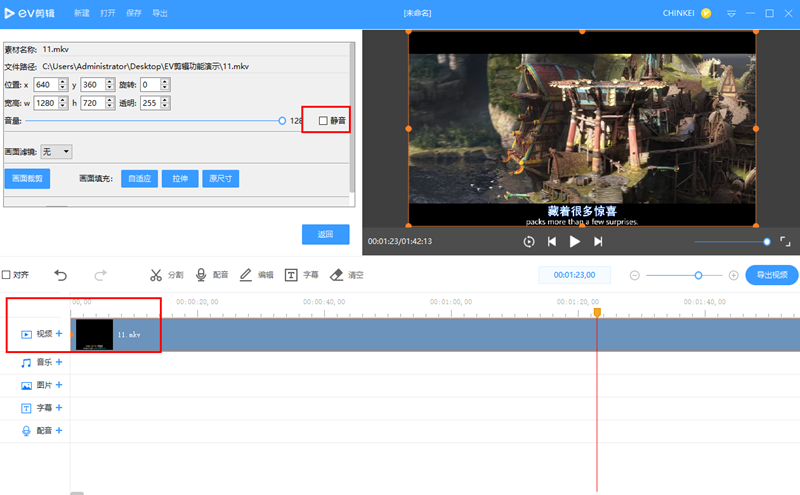Click the timeline zoom slider handle
The height and width of the screenshot is (495, 800).
tap(698, 276)
